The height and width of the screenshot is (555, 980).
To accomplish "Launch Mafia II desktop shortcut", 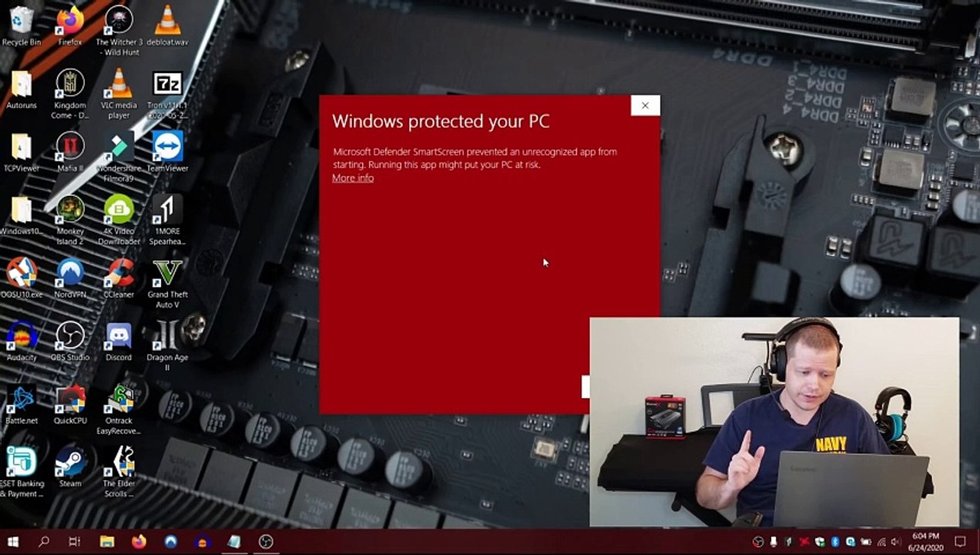I will pyautogui.click(x=70, y=153).
